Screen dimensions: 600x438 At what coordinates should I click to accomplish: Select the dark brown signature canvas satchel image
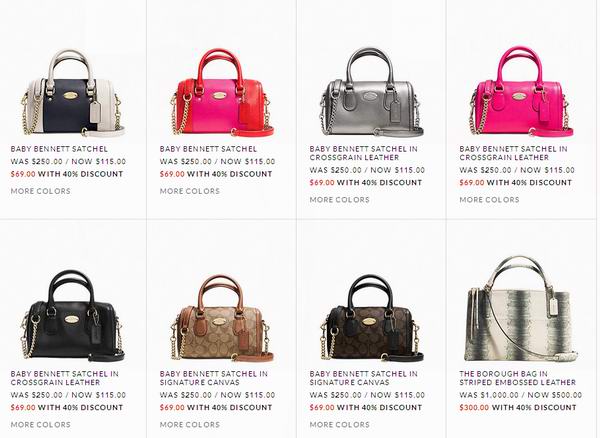[372, 318]
